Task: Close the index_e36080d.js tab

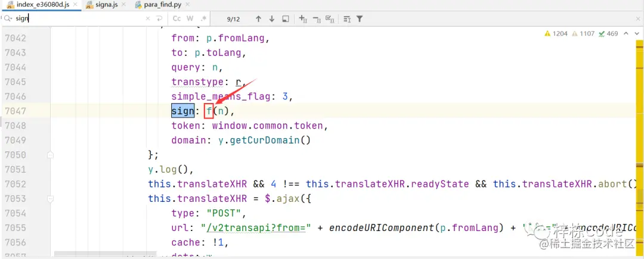Action: click(x=76, y=5)
